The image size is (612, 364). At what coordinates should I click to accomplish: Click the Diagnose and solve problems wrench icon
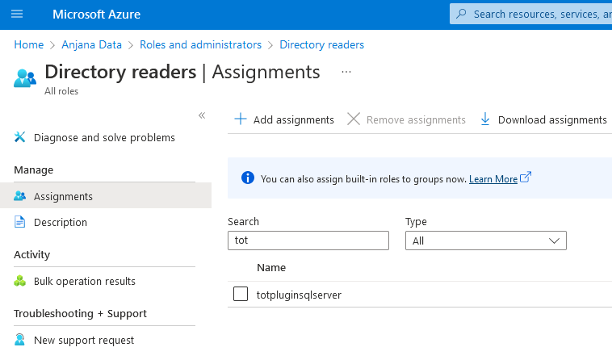(x=20, y=138)
